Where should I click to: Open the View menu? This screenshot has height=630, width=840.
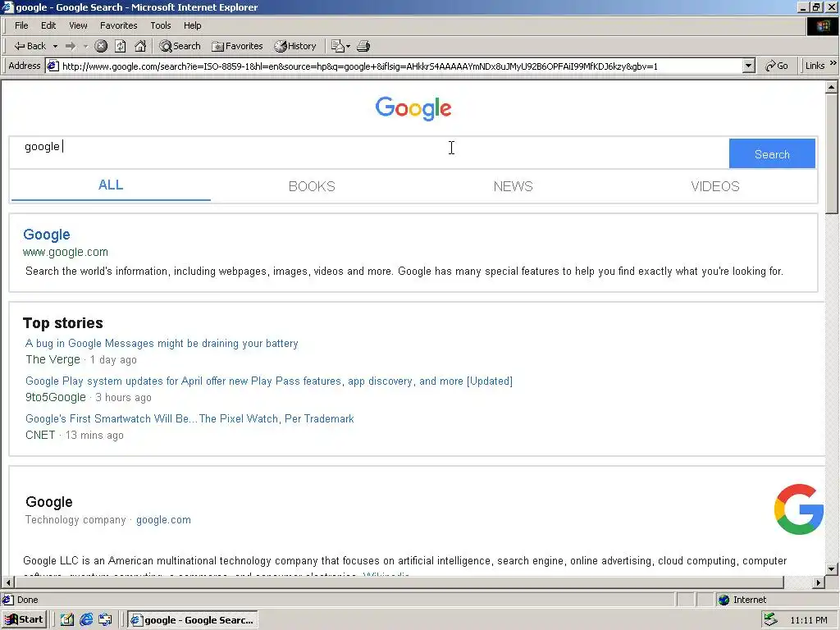point(78,25)
